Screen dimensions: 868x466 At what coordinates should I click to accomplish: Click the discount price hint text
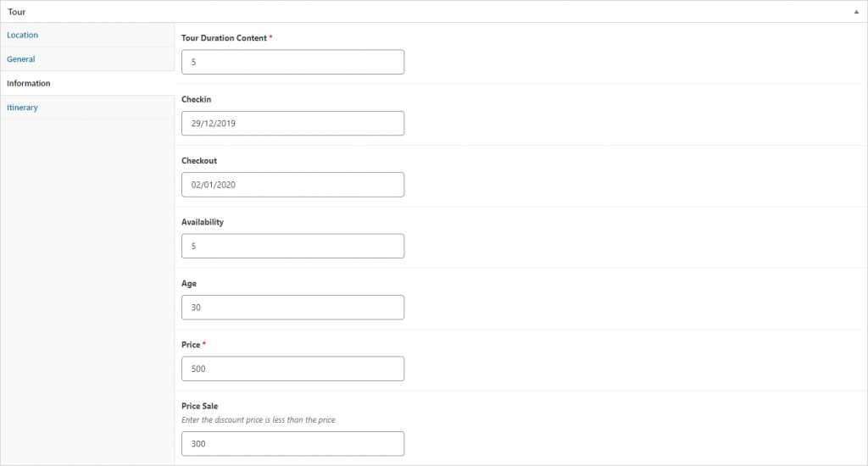[x=259, y=420]
